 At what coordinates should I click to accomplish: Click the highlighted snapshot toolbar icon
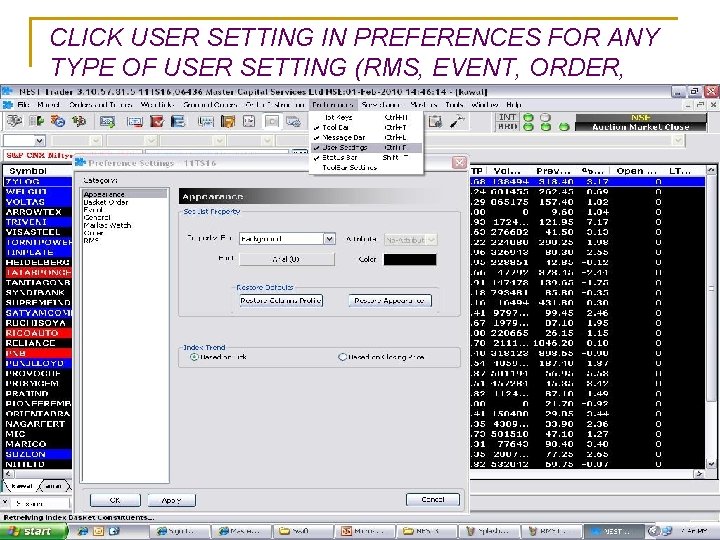click(271, 122)
